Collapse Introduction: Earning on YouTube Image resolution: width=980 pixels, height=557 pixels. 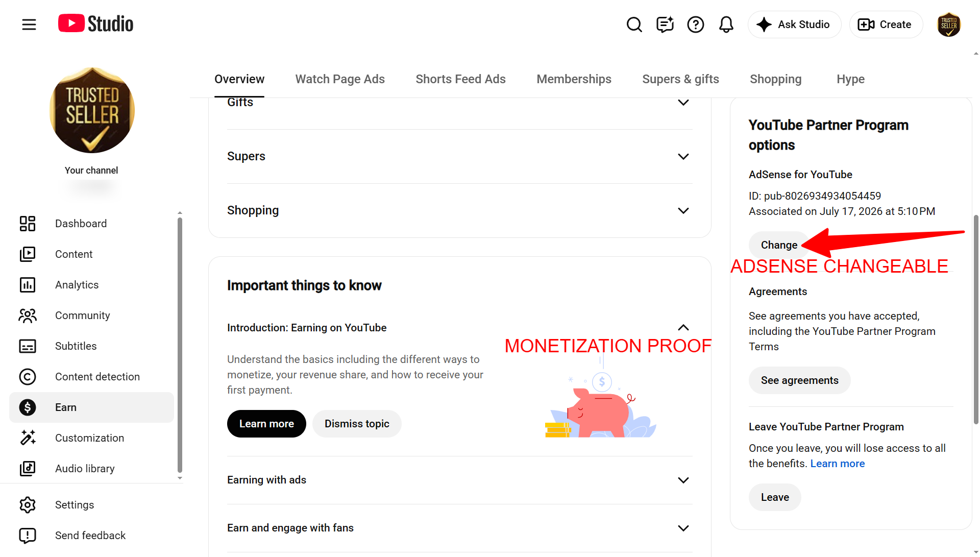(683, 328)
